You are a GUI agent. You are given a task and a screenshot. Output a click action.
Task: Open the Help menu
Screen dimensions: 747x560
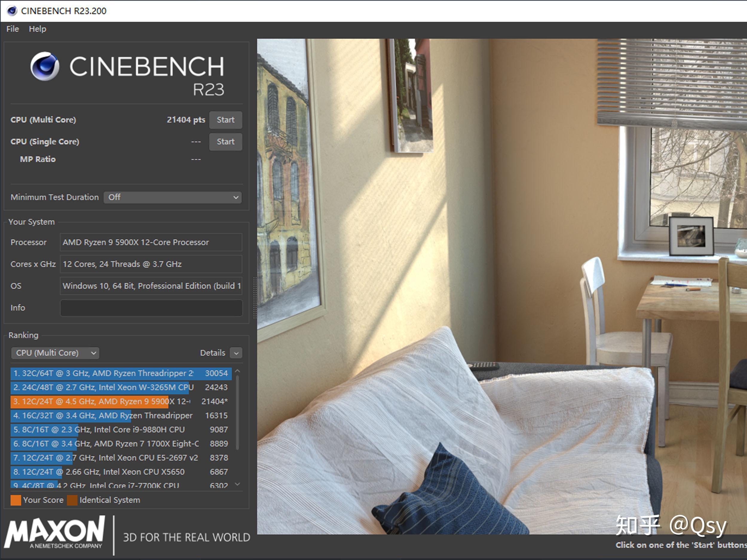(37, 29)
